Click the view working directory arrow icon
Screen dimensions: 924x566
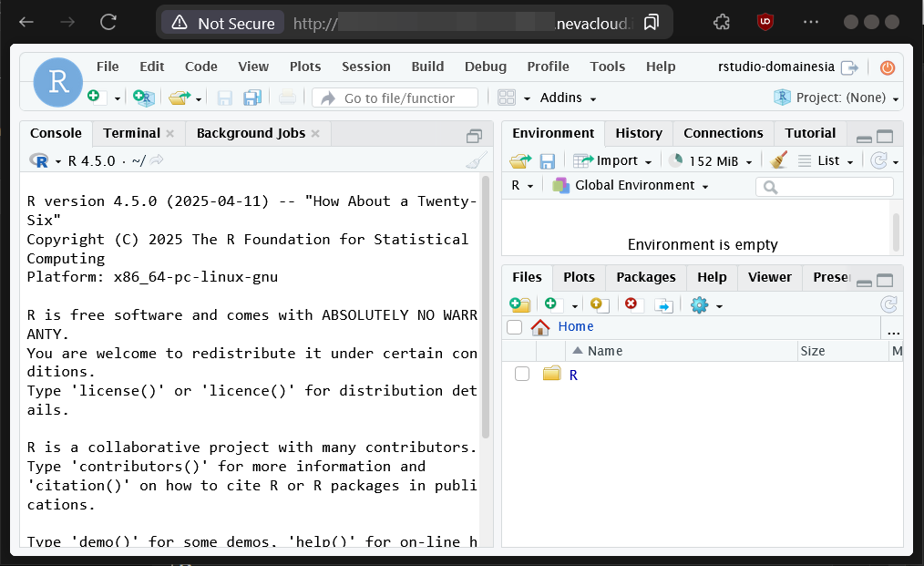click(157, 160)
